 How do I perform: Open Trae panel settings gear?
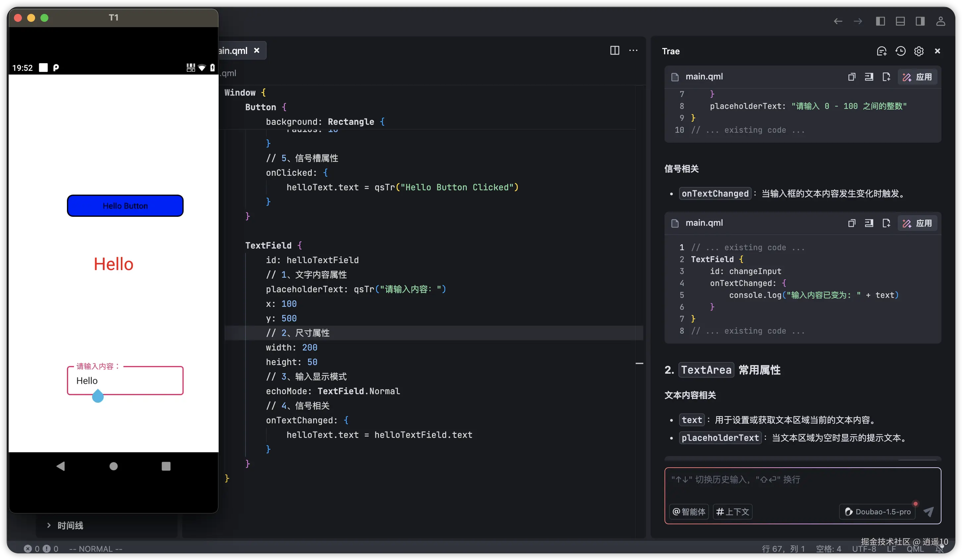pos(919,51)
